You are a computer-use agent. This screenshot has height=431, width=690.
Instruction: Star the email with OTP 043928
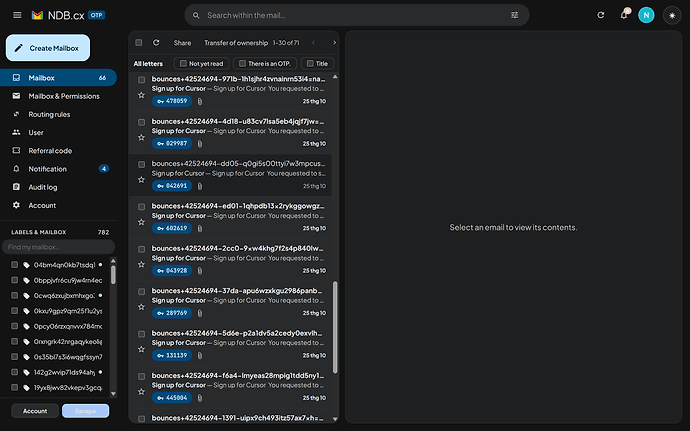click(x=141, y=264)
